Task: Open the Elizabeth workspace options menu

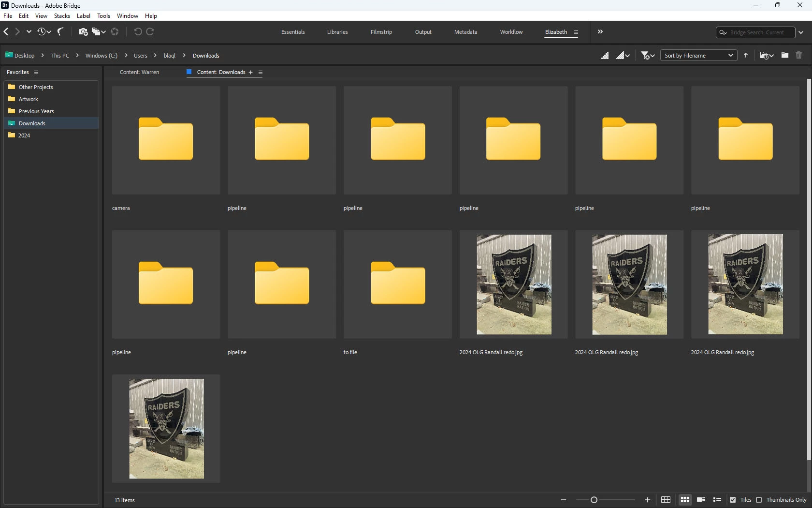Action: (x=576, y=32)
